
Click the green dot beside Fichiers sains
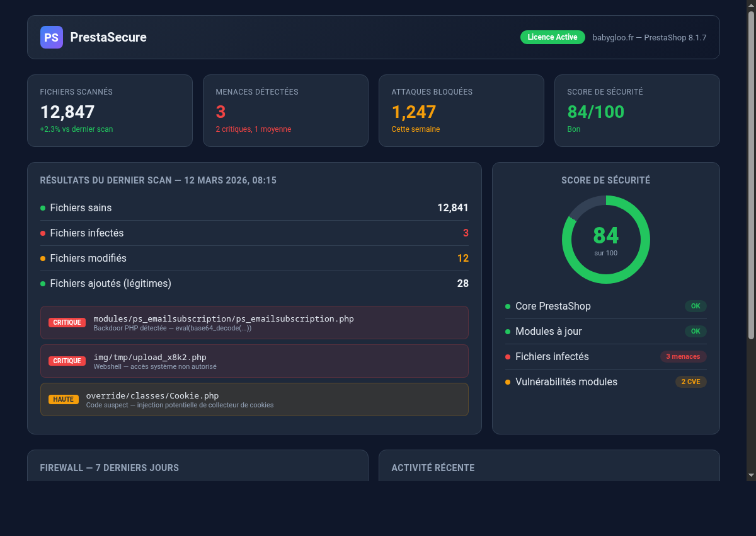pos(42,207)
